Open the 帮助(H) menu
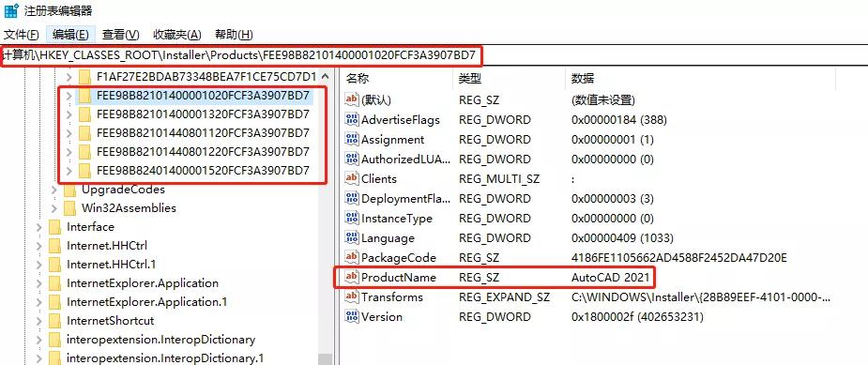The image size is (868, 365). 234,35
